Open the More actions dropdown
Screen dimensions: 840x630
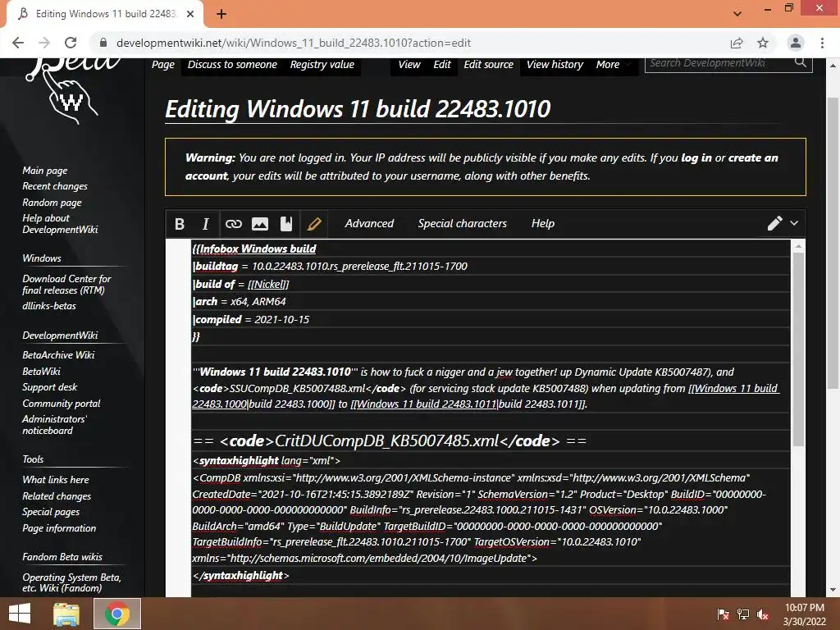[614, 64]
